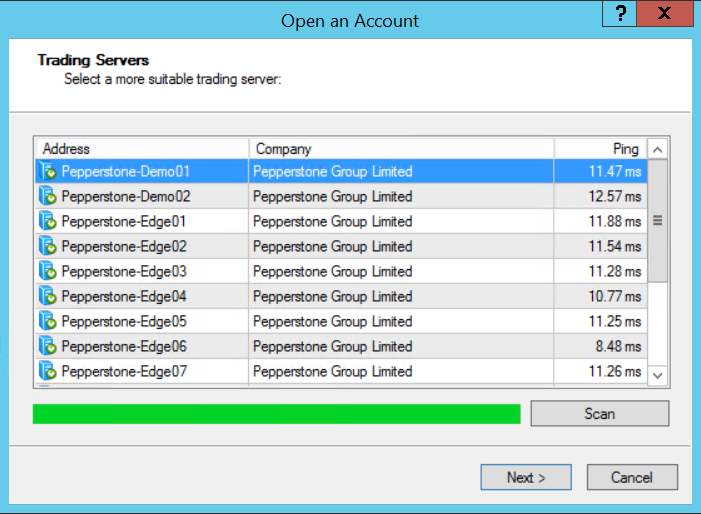Open the help question mark button
701x514 pixels.
click(x=620, y=13)
